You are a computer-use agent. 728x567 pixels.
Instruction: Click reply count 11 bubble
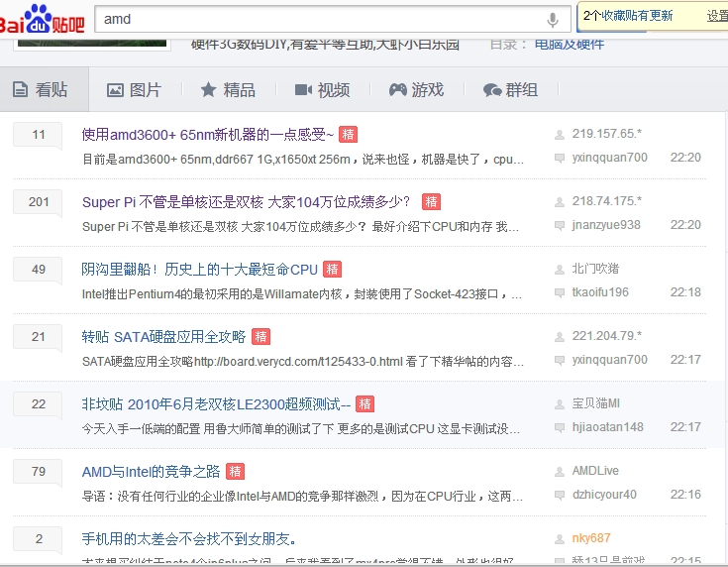point(38,135)
